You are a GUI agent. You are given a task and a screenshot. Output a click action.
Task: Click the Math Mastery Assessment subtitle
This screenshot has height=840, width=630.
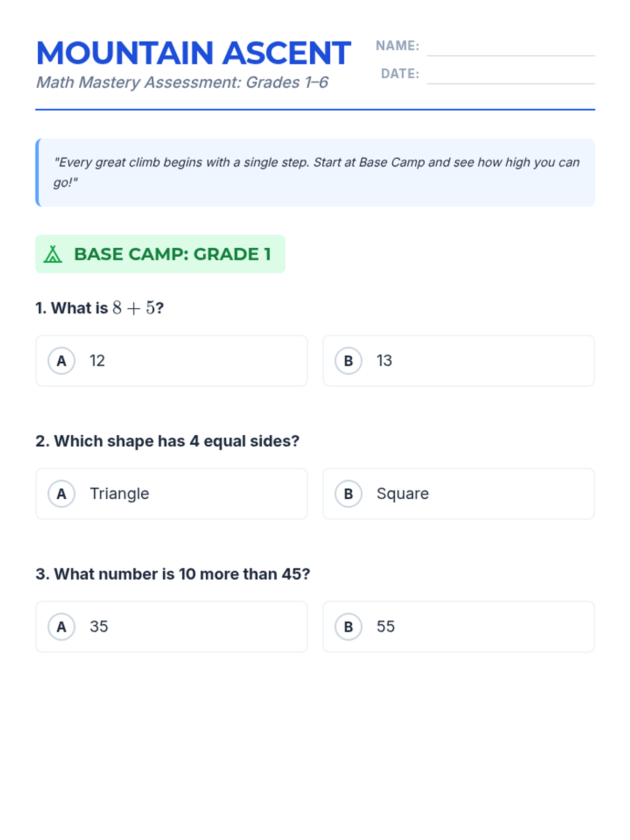(x=182, y=82)
